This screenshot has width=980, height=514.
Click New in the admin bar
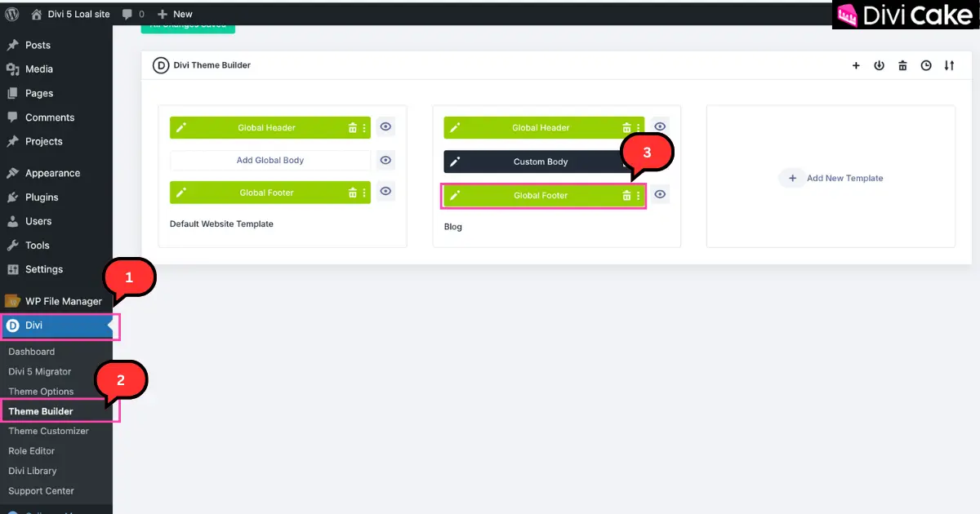pyautogui.click(x=175, y=14)
